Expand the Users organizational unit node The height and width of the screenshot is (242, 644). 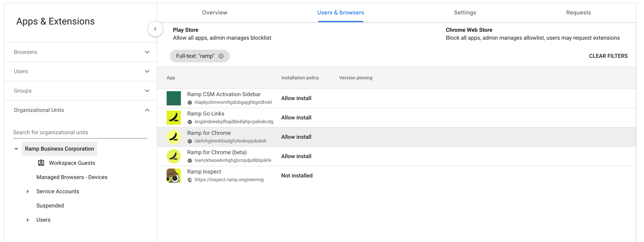(28, 220)
